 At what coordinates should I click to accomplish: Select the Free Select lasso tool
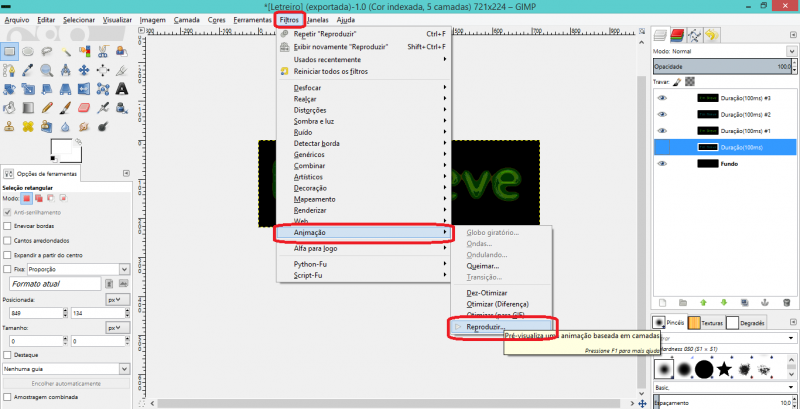coord(48,50)
